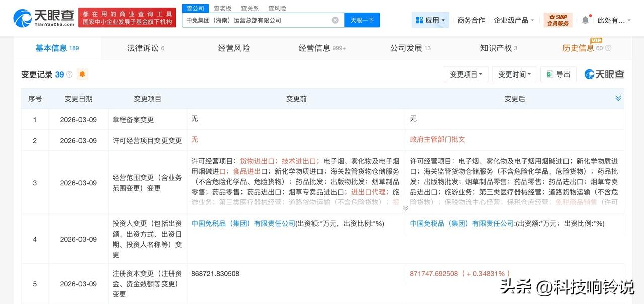The width and height of the screenshot is (644, 304).
Task: Click the 政府主管部门批文 cell
Action: pyautogui.click(x=438, y=140)
